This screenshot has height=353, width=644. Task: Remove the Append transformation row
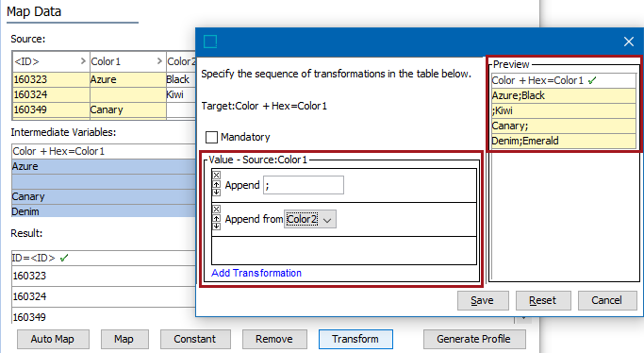[x=217, y=175]
